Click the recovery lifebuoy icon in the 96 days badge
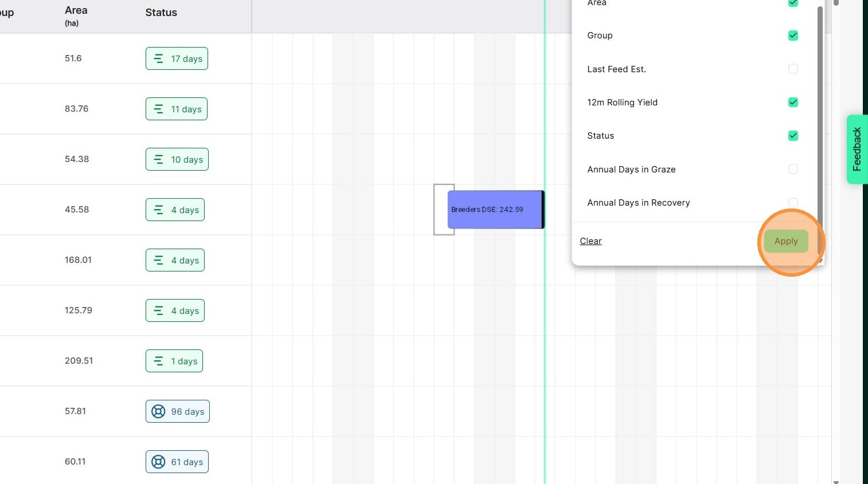Image resolution: width=868 pixels, height=484 pixels. (158, 411)
